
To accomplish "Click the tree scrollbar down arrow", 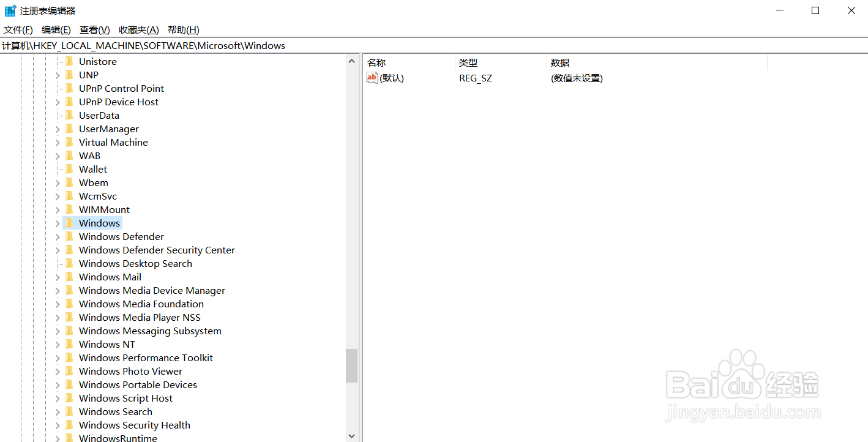I will click(x=351, y=436).
